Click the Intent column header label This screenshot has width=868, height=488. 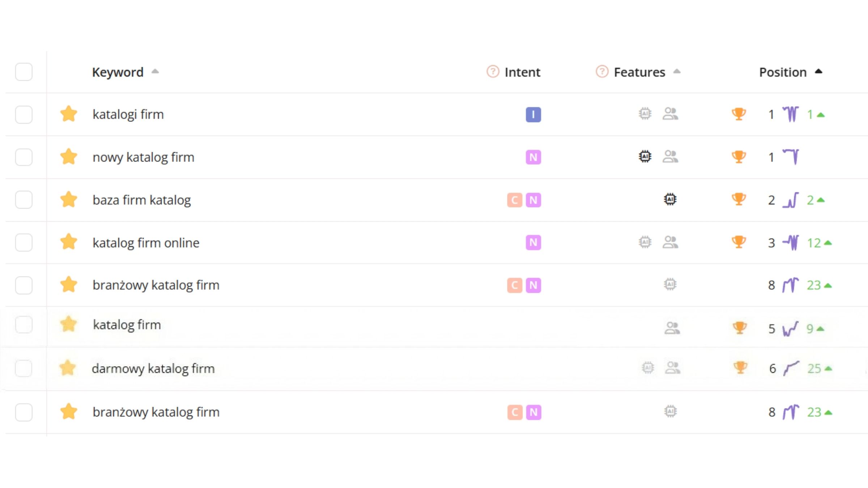coord(522,72)
